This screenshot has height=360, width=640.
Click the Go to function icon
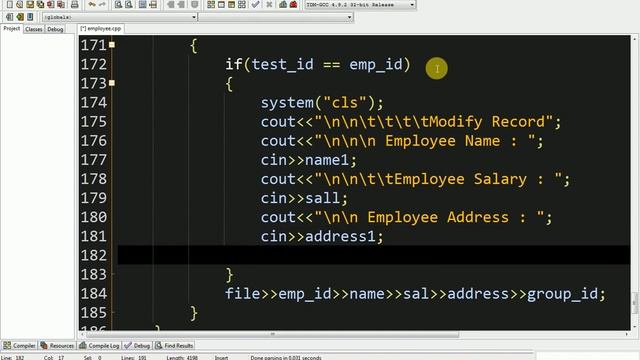click(142, 4)
